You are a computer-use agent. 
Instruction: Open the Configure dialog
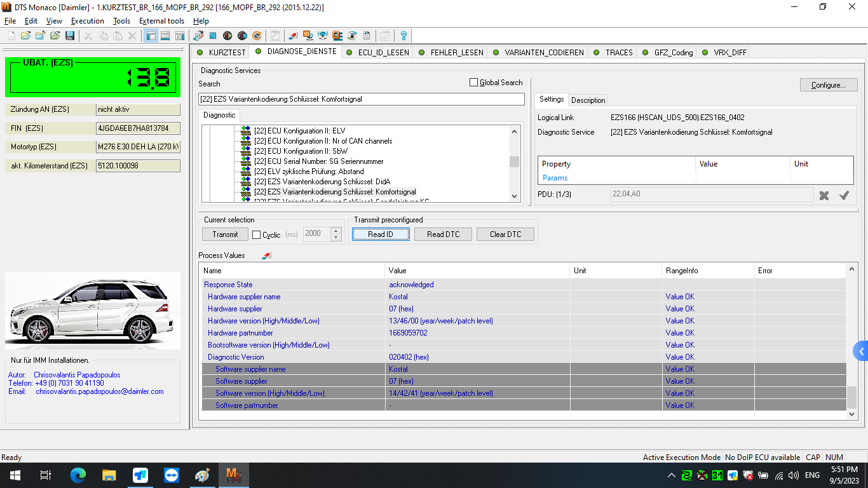(828, 85)
